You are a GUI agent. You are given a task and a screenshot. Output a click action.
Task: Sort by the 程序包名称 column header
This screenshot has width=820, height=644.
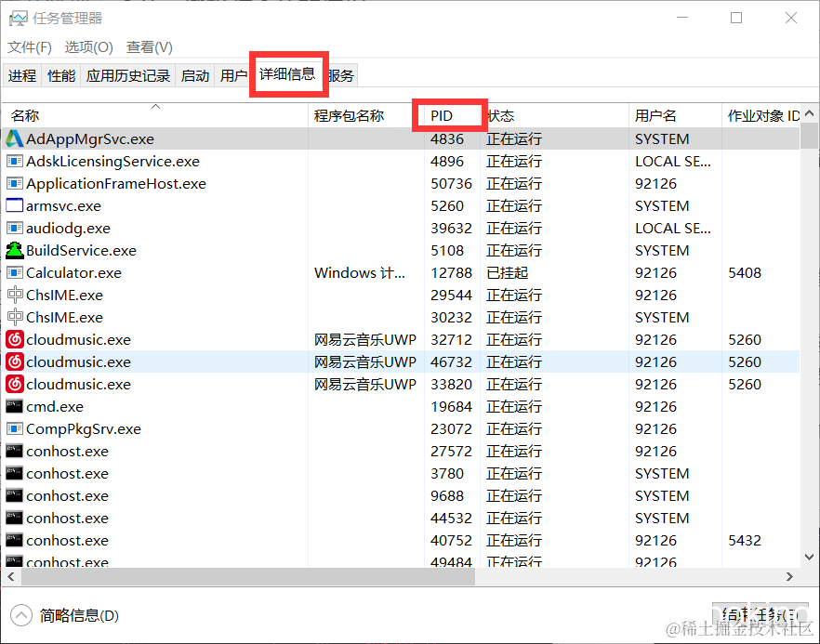coord(366,115)
